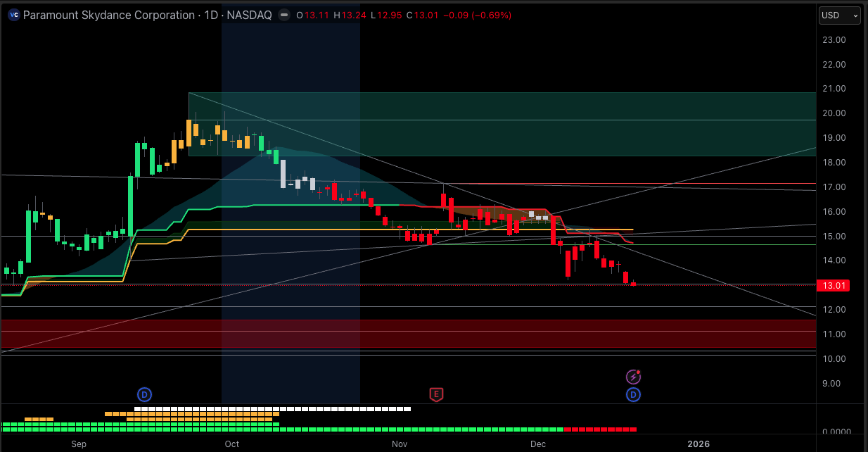Open the 1D interval selector in the title

211,15
